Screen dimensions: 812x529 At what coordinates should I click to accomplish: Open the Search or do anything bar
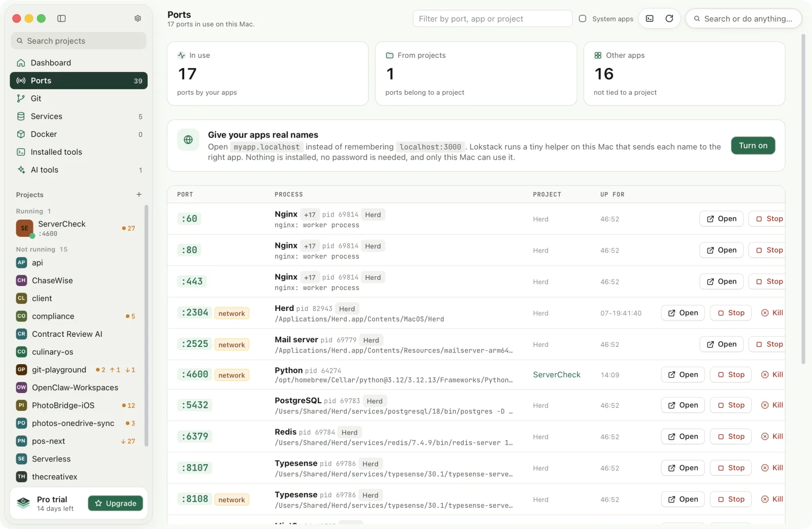point(743,19)
